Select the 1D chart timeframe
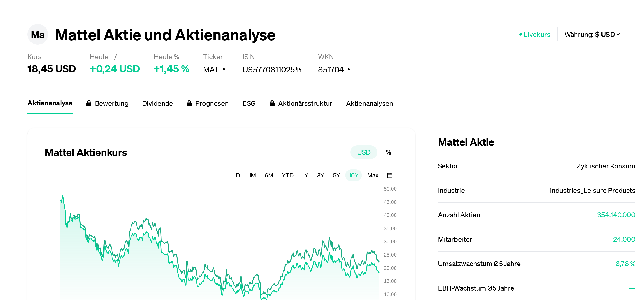This screenshot has width=644, height=300. point(237,175)
